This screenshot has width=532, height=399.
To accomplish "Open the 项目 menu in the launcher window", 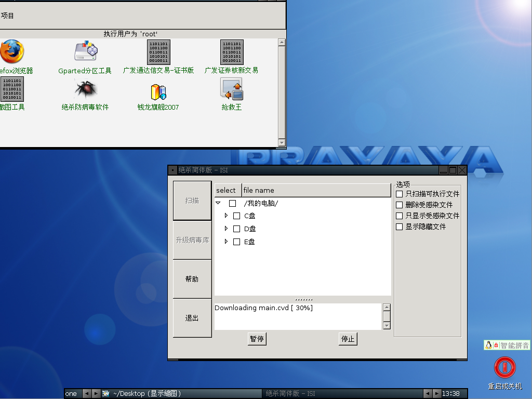I will coord(7,16).
